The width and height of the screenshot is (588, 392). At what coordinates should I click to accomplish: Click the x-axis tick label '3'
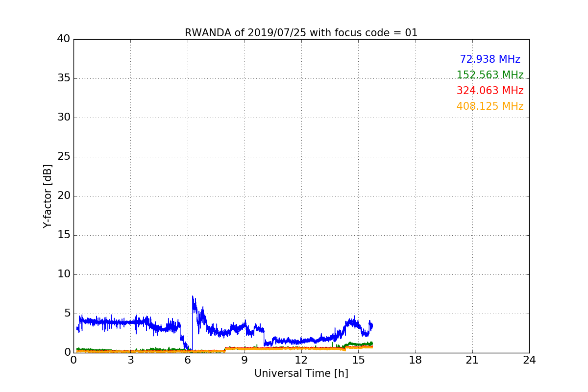click(130, 360)
